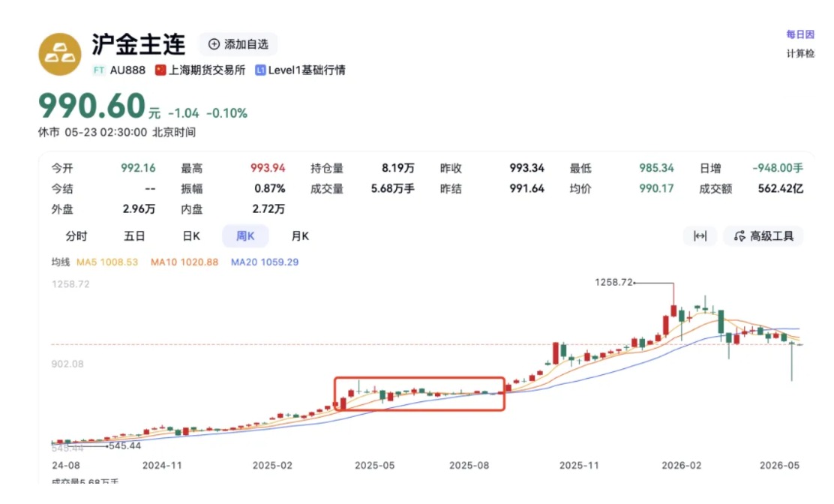Select the 五日 chart tab
Image resolution: width=834 pixels, height=504 pixels.
pyautogui.click(x=134, y=236)
